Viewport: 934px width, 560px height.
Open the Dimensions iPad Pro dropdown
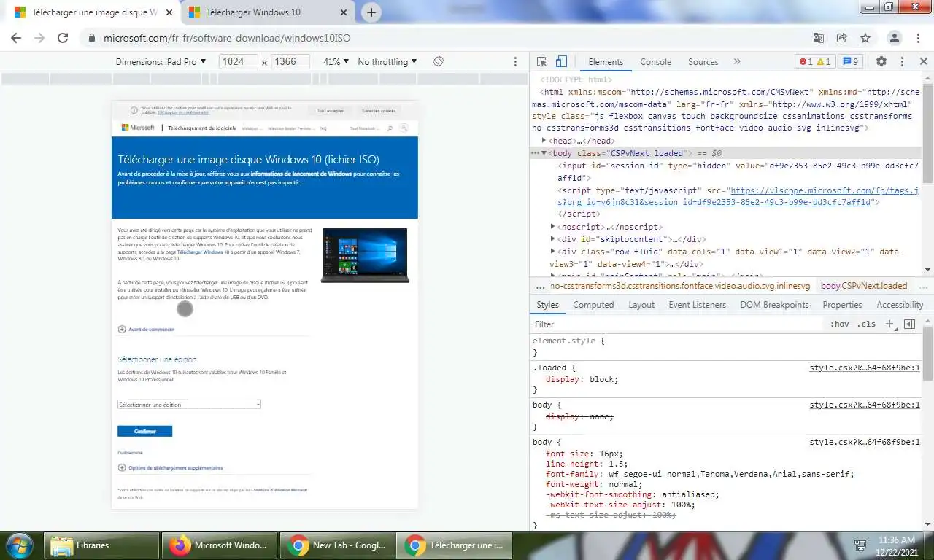(161, 62)
